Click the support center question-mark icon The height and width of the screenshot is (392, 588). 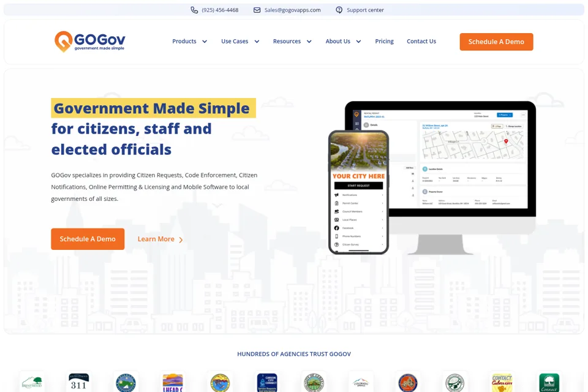(x=339, y=10)
